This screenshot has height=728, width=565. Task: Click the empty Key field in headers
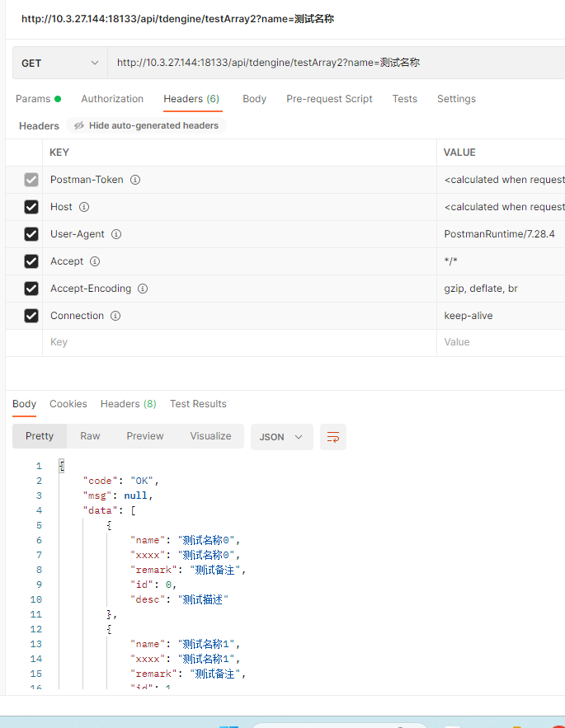(x=239, y=342)
